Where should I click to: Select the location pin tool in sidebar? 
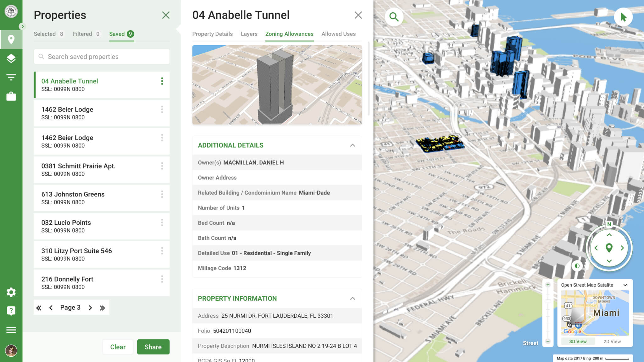point(11,39)
